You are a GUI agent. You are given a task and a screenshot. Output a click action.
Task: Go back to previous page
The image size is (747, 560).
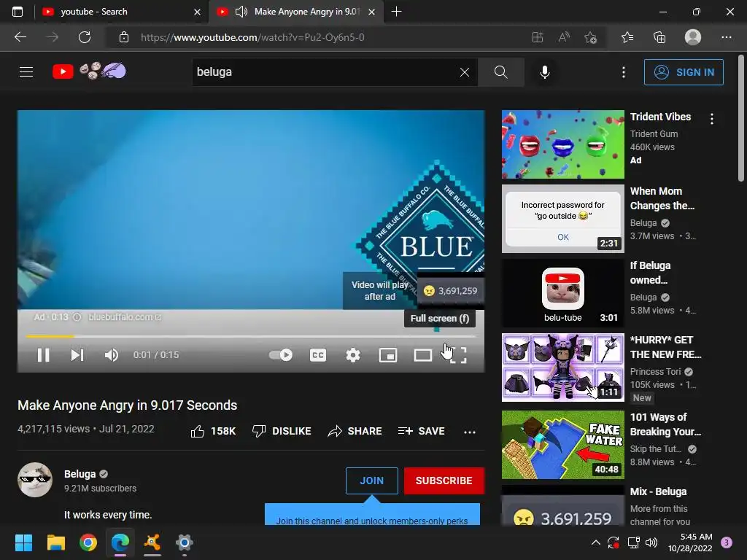[20, 37]
